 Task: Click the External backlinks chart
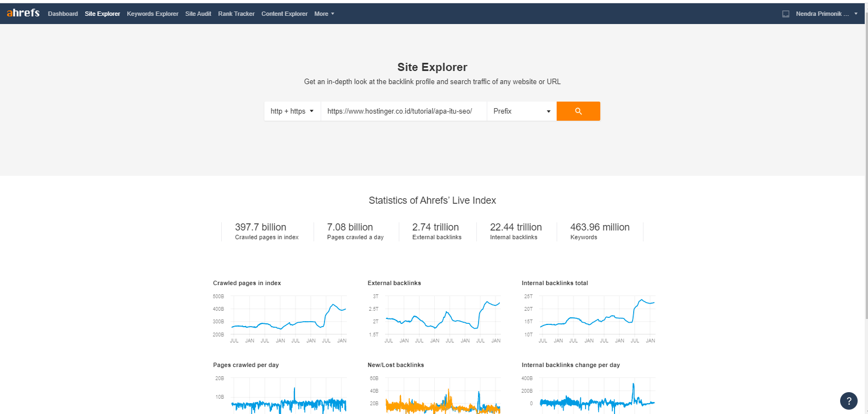(x=434, y=317)
